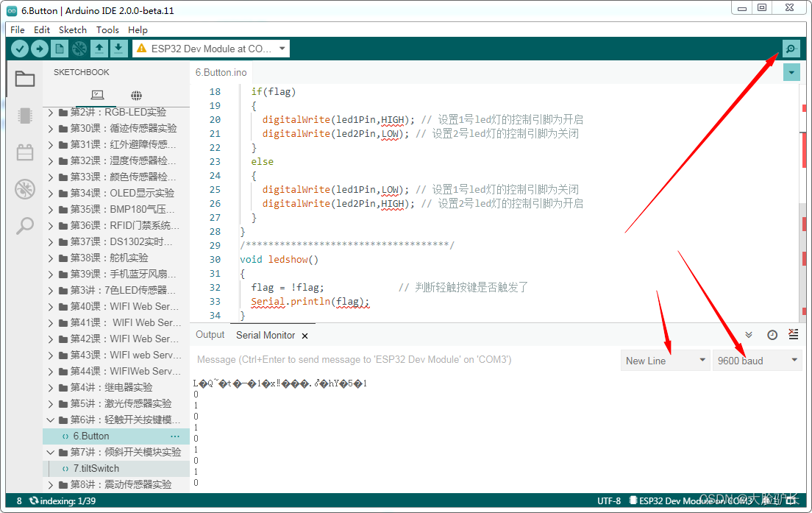This screenshot has width=812, height=513.
Task: Select the 第40课：WIFI Web Ser folder row
Action: pyautogui.click(x=116, y=307)
